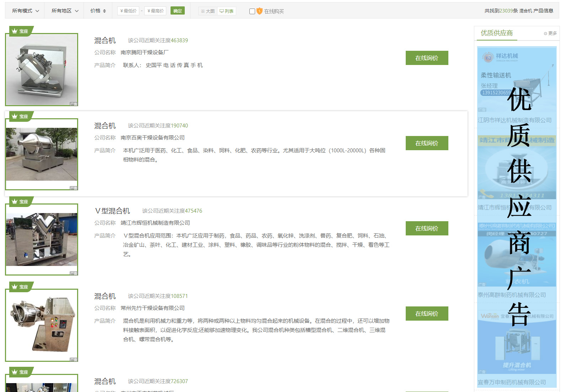Switch to 大图 grid view
The image size is (572, 392).
208,11
